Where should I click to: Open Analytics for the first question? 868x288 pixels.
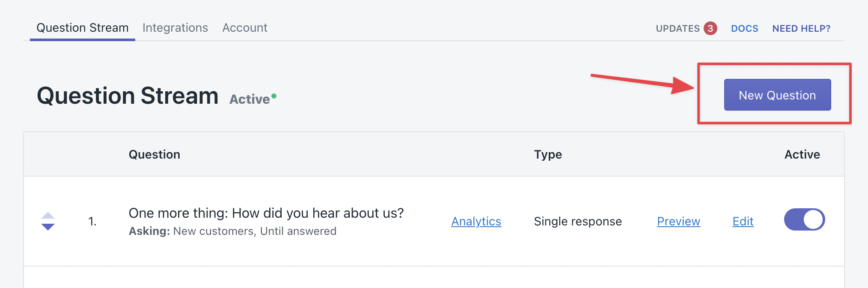tap(476, 222)
